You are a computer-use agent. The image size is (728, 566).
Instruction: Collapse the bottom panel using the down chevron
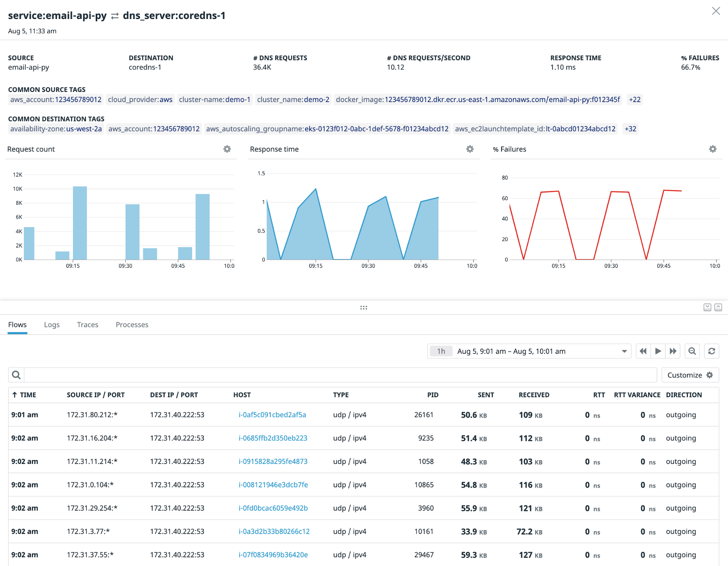click(x=707, y=307)
